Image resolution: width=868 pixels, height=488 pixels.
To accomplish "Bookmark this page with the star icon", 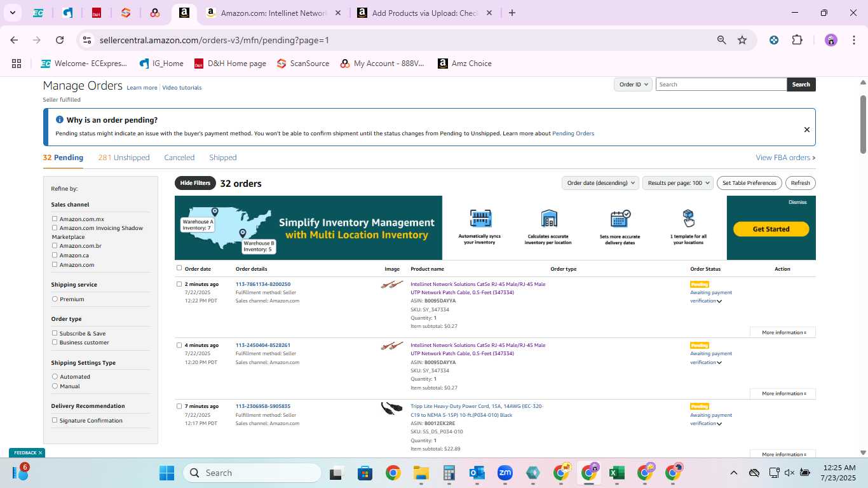I will pos(742,40).
